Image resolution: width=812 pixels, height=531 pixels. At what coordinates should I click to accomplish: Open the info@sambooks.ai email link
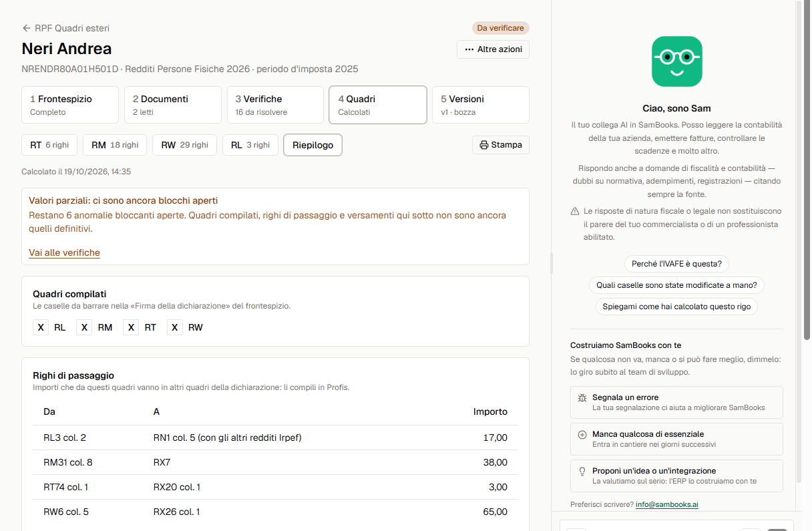(667, 504)
